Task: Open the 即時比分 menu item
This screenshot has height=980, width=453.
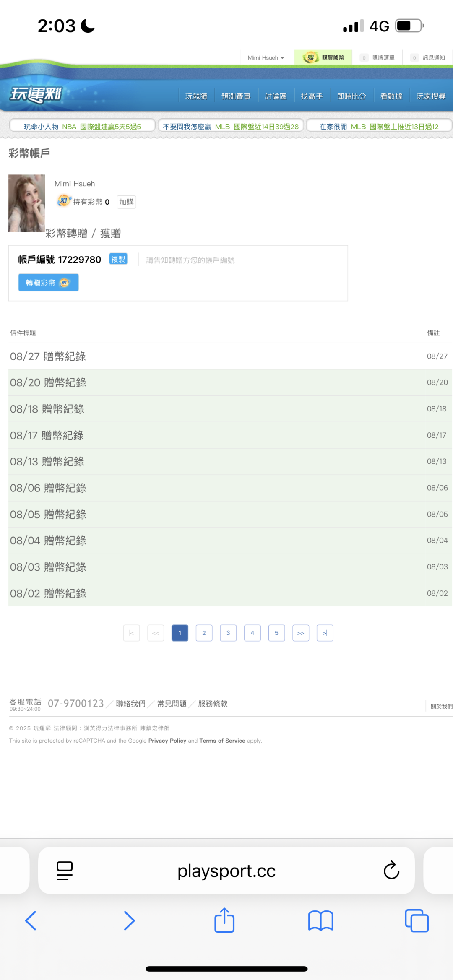Action: tap(351, 96)
